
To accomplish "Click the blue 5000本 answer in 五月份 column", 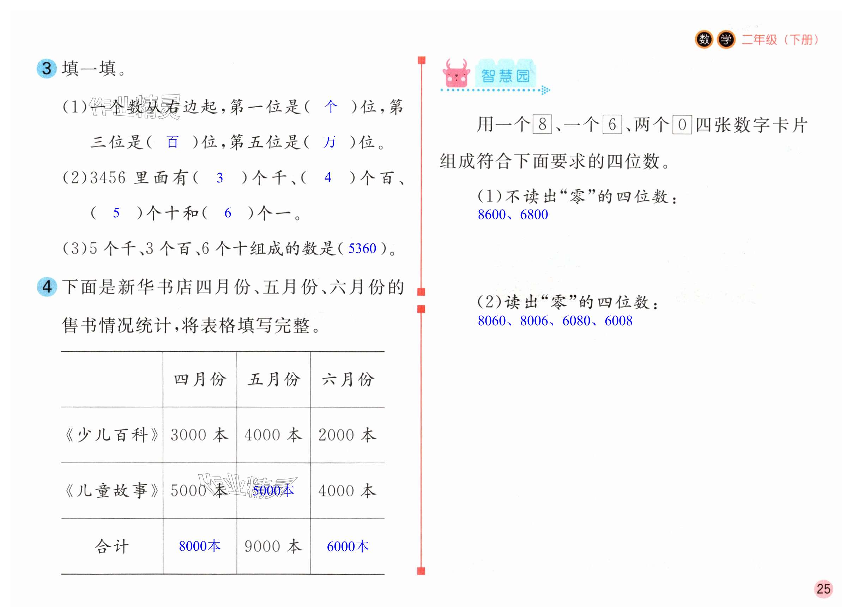I will 273,490.
